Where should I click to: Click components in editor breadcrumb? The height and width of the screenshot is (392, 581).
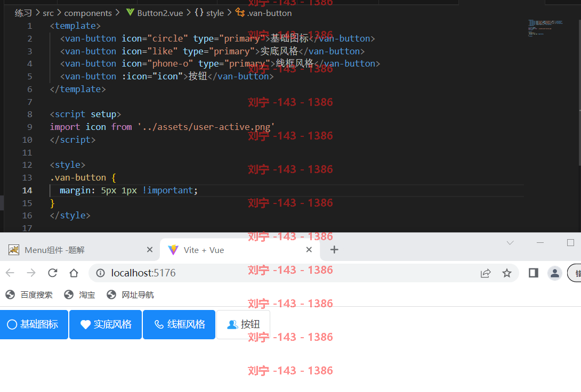[88, 13]
